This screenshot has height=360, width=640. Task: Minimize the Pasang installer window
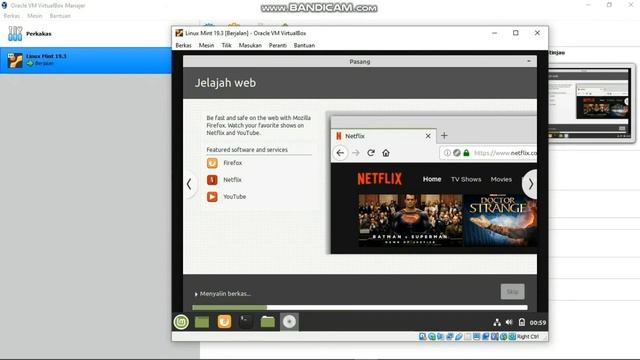(529, 61)
